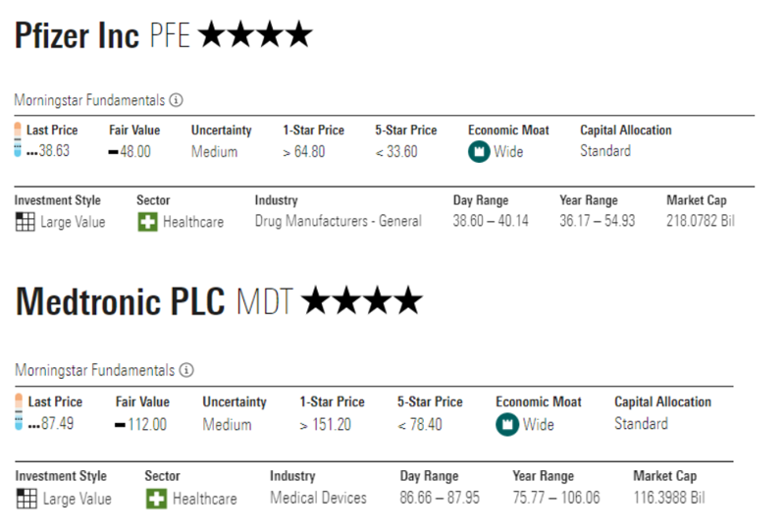Click the PFE ticker symbol
Screen dimensions: 784x532
171,37
